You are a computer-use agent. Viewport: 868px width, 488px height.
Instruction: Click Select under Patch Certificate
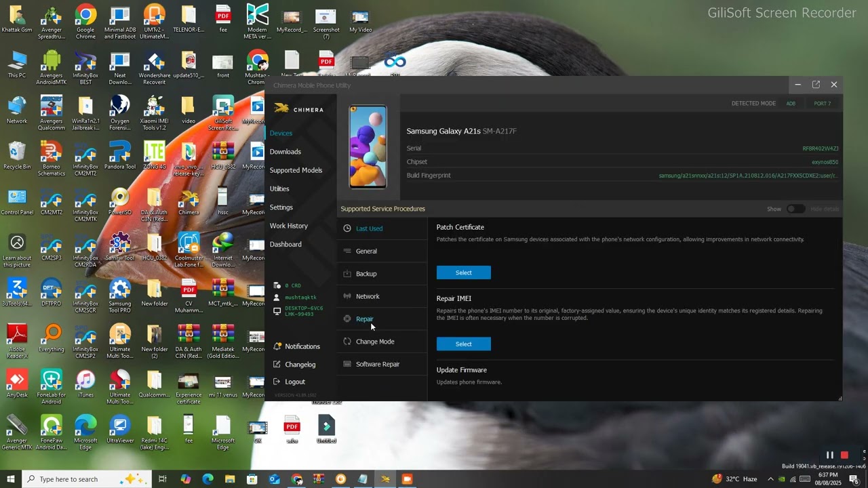point(464,272)
